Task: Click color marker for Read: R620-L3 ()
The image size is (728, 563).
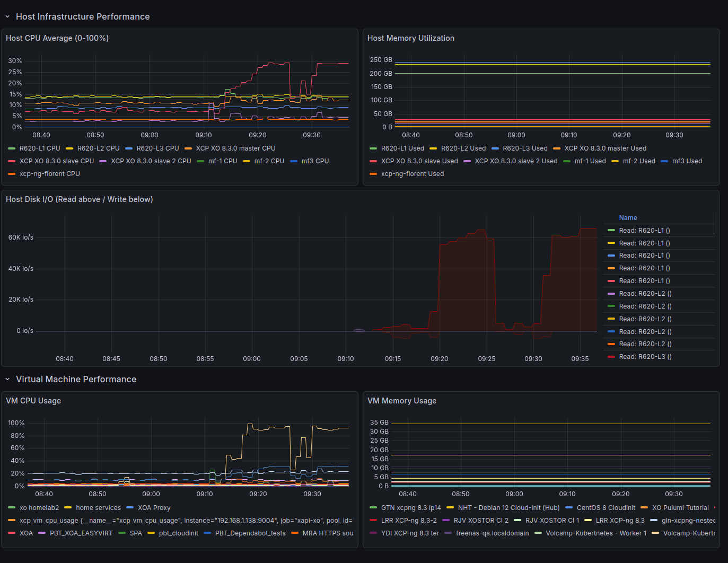Action: pos(611,357)
